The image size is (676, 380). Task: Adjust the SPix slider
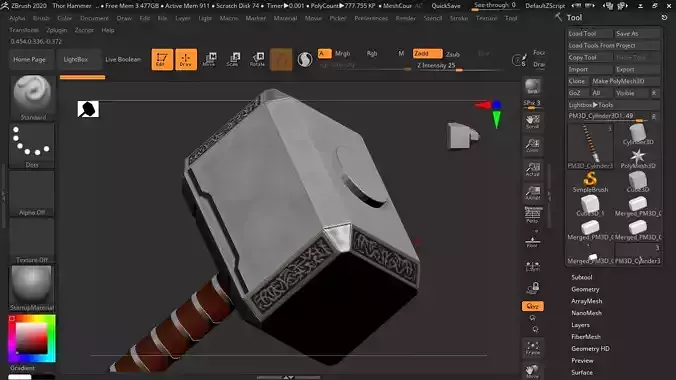coord(532,104)
